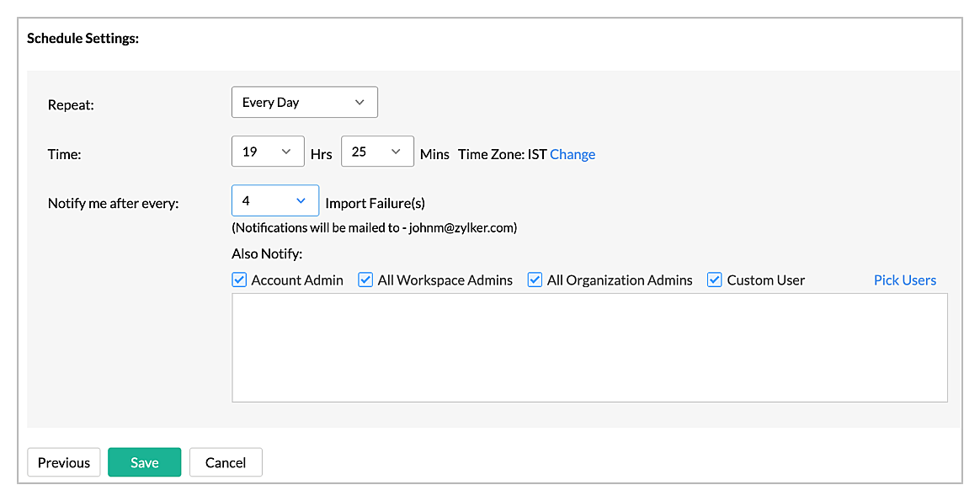Viewport: 980px width, 501px height.
Task: Disable All Organization Admins notification
Action: (x=535, y=279)
